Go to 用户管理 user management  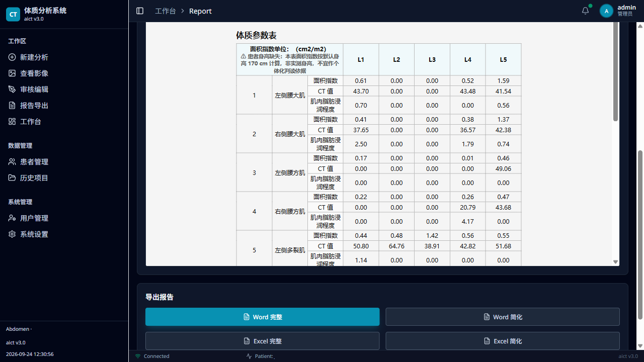(64, 218)
